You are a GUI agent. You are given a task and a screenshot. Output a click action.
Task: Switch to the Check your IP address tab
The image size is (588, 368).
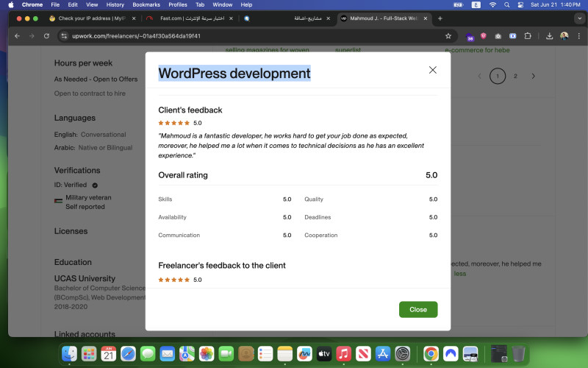pyautogui.click(x=87, y=18)
